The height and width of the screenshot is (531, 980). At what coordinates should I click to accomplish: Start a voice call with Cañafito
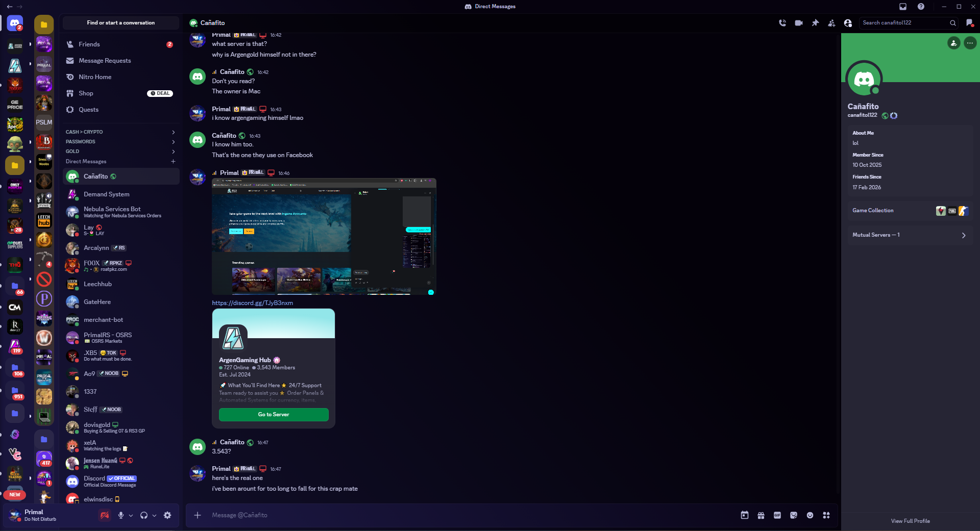(x=782, y=23)
